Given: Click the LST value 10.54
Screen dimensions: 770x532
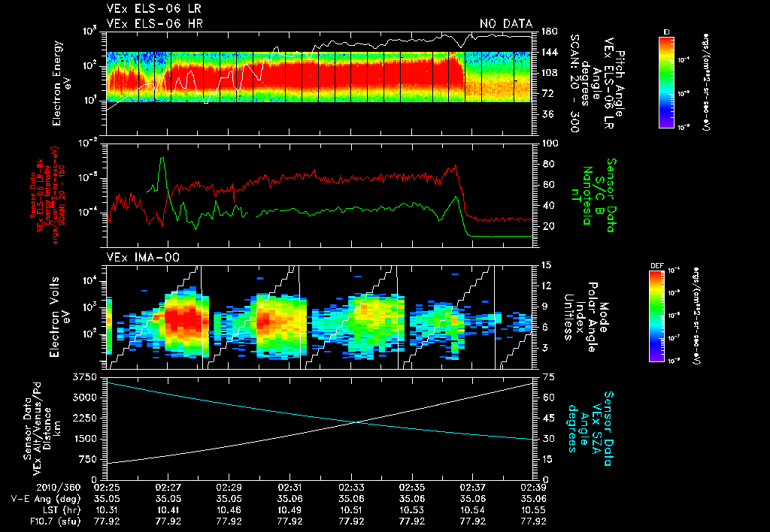Looking at the screenshot, I should [472, 510].
